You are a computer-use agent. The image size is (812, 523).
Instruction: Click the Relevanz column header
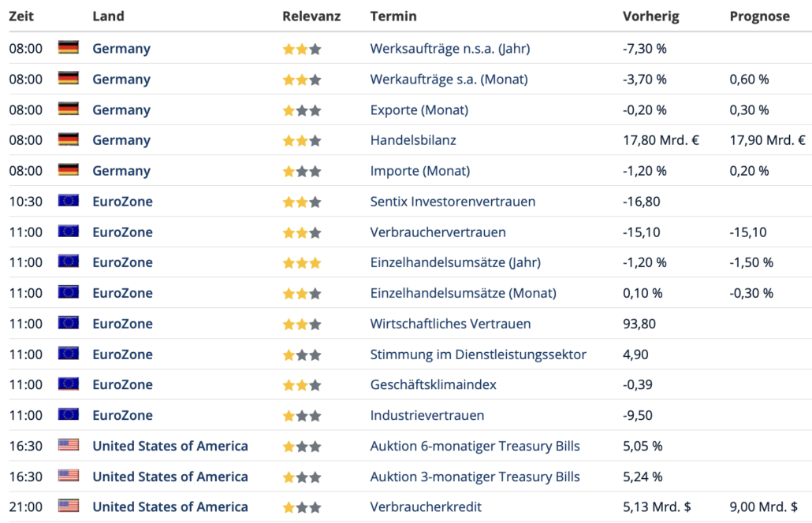tap(311, 16)
